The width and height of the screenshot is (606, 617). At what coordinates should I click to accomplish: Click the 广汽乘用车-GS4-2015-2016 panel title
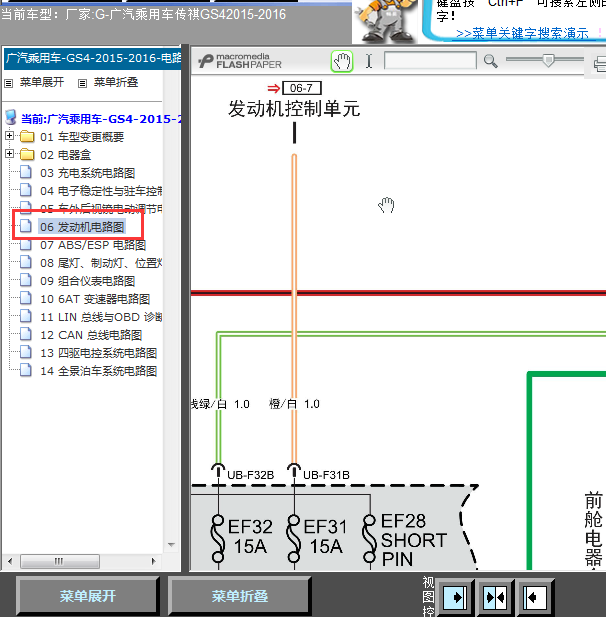pyautogui.click(x=93, y=59)
